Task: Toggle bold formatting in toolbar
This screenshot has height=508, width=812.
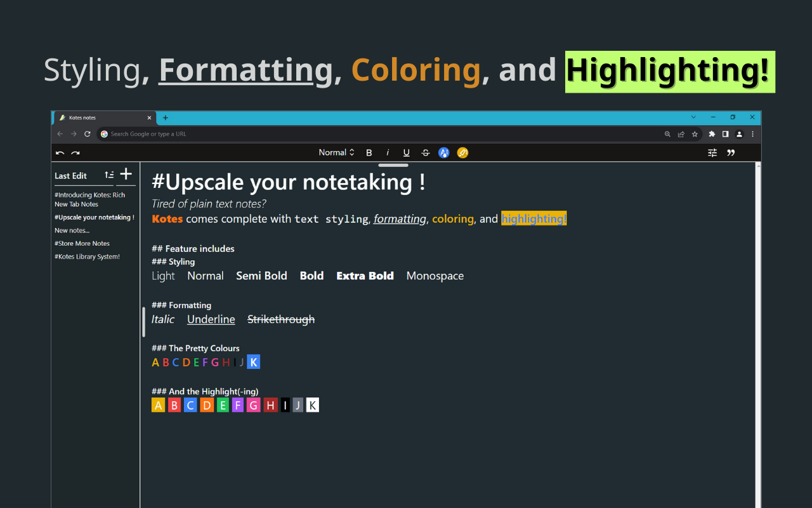Action: pos(369,153)
